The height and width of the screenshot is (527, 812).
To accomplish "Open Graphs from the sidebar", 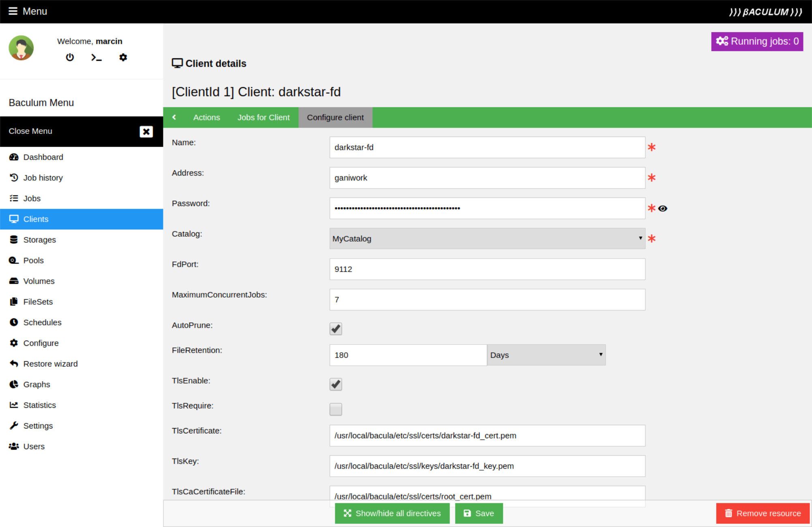I will tap(36, 384).
